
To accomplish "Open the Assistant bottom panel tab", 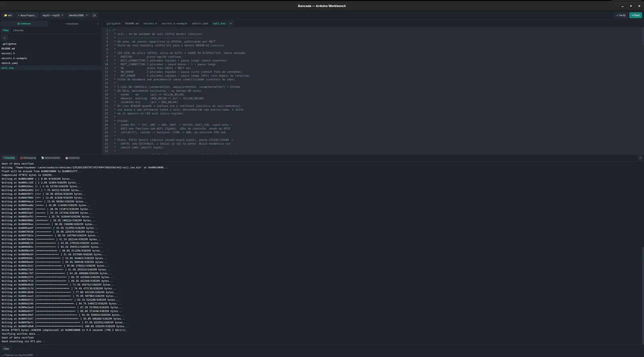I will pos(72,158).
